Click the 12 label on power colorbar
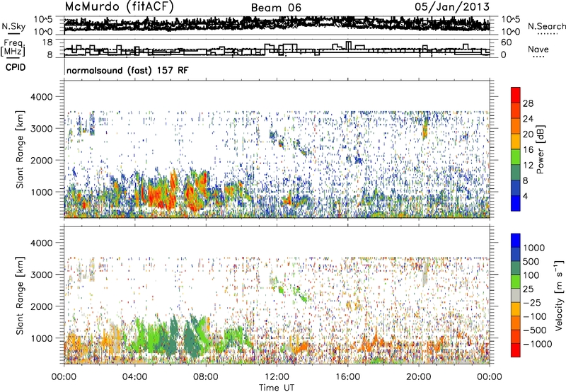This screenshot has height=392, width=566. pos(528,166)
